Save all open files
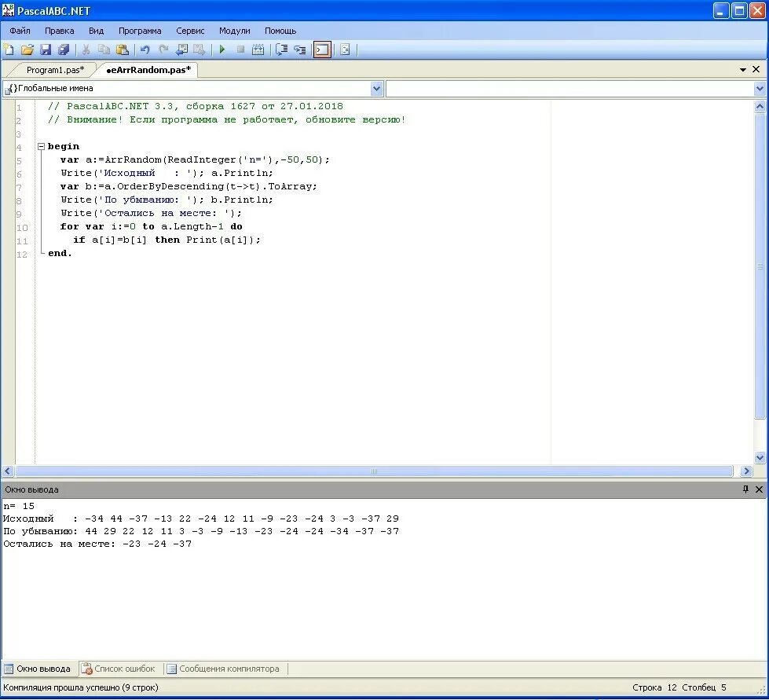Screen dimensions: 769x700 pos(64,49)
